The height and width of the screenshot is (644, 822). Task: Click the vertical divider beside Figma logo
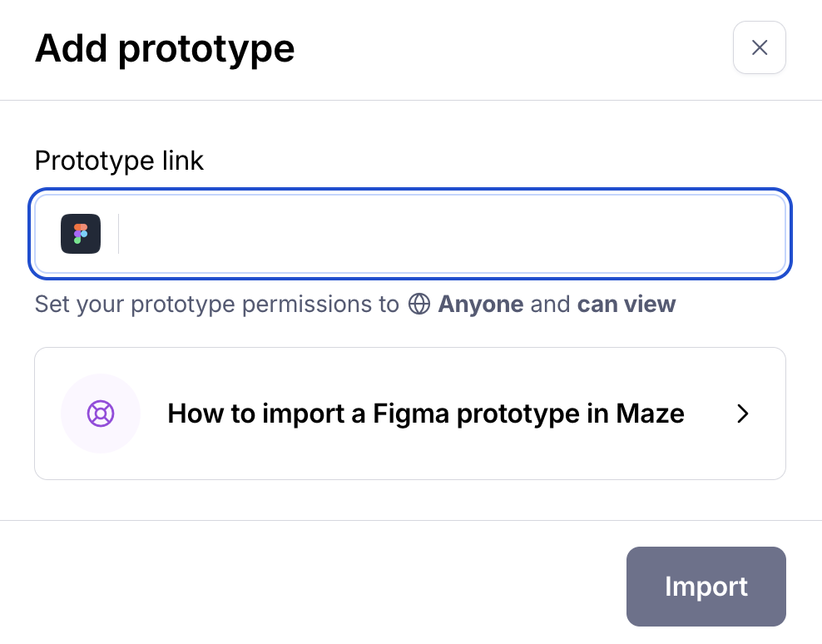tap(119, 234)
